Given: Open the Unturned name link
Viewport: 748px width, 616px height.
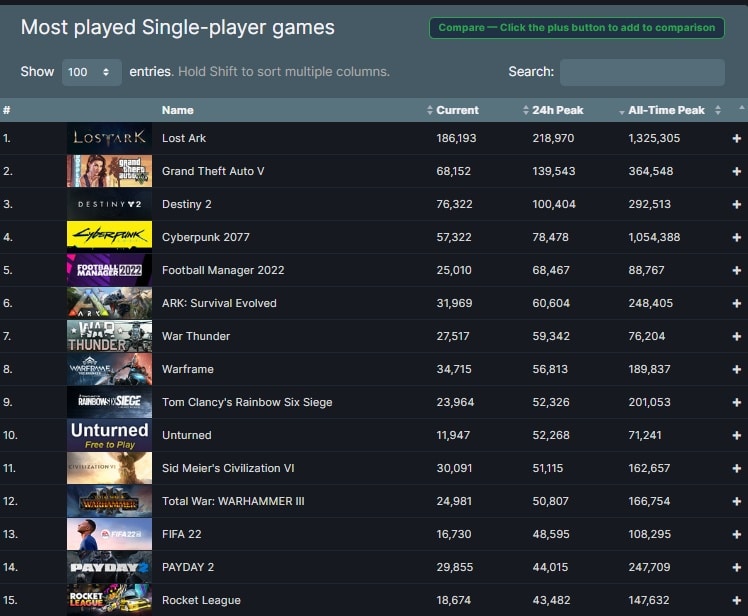Looking at the screenshot, I should click(187, 435).
